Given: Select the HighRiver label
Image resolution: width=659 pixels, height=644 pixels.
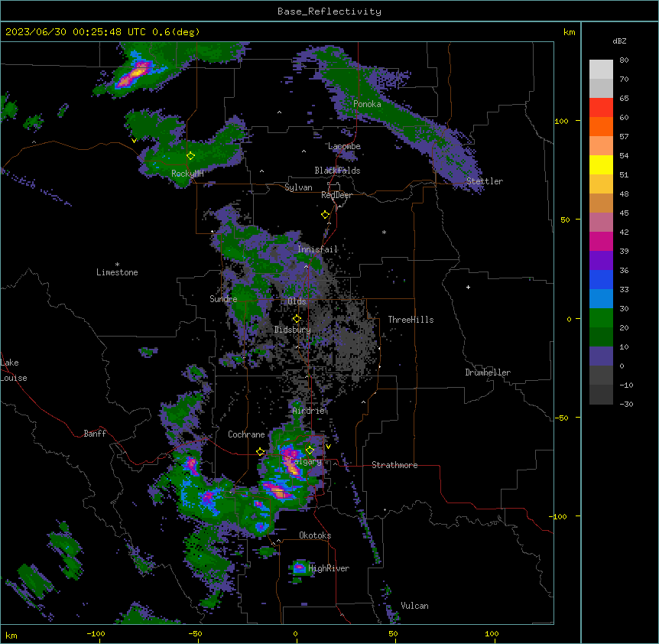Looking at the screenshot, I should point(329,568).
